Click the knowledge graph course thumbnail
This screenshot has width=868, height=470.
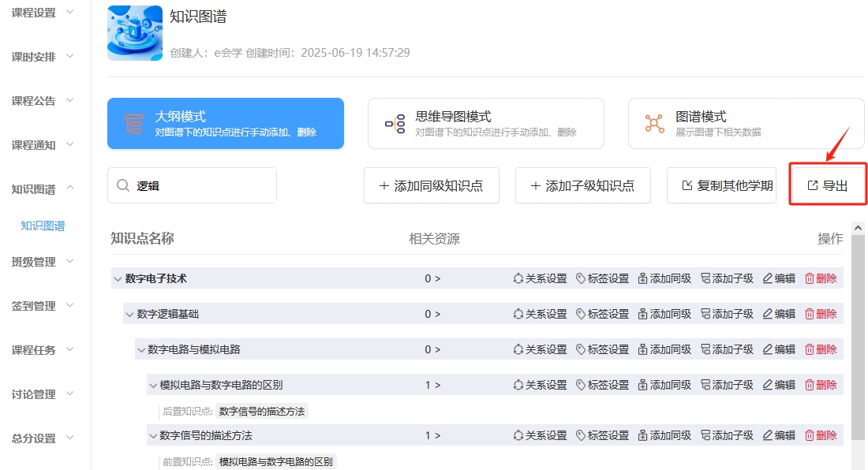click(135, 33)
